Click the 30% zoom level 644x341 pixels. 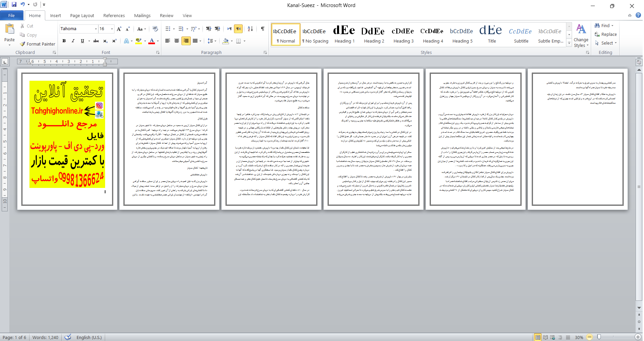(579, 337)
